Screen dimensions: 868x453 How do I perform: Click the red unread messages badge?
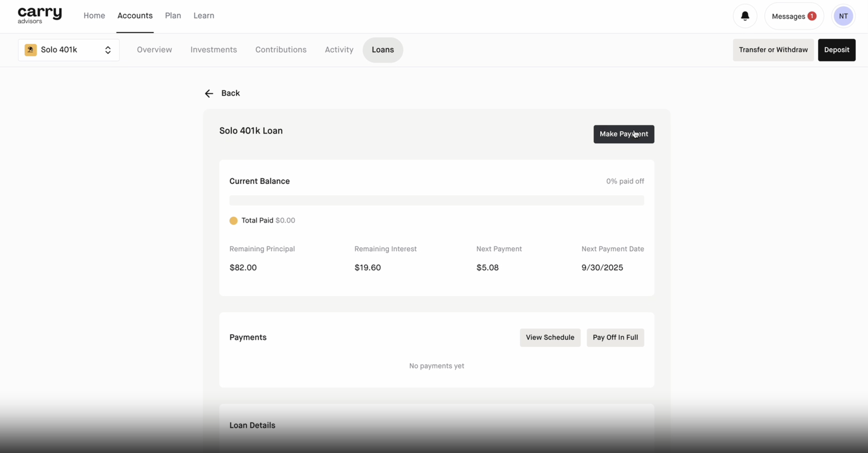pos(812,16)
